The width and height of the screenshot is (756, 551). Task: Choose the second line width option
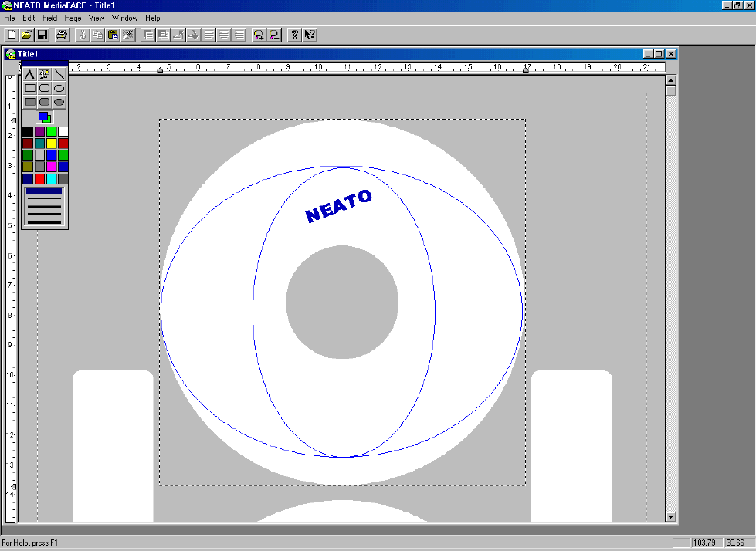tap(44, 198)
